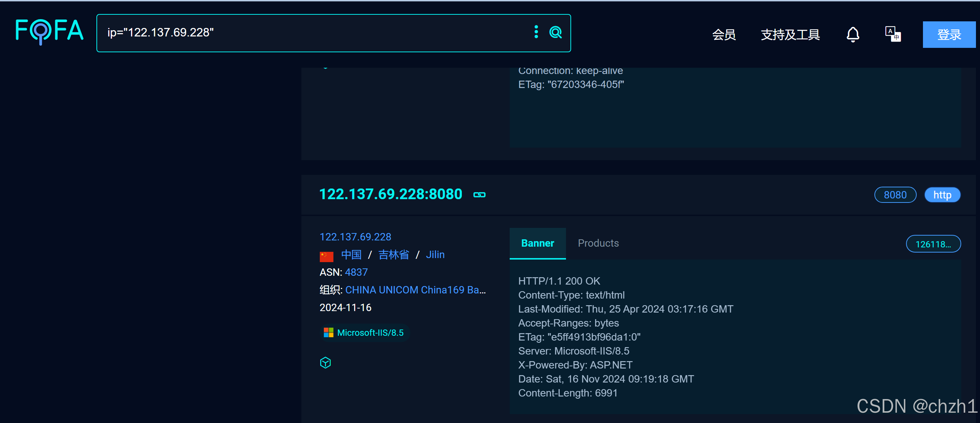This screenshot has width=980, height=423.
Task: Click into the search query input field
Action: point(312,33)
